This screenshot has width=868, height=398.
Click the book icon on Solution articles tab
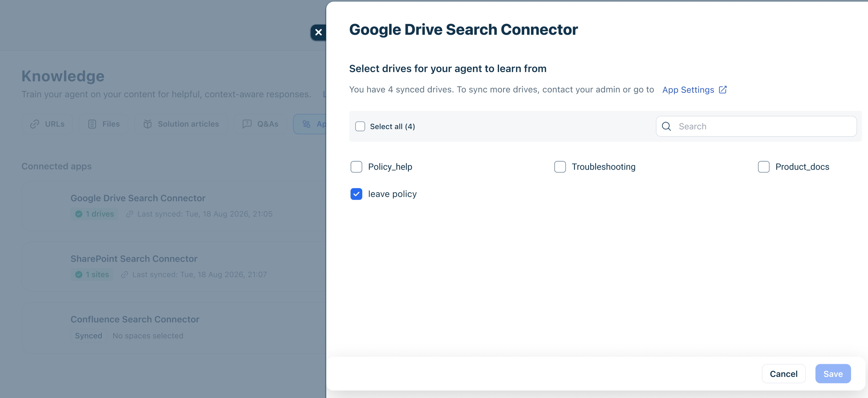pos(148,124)
